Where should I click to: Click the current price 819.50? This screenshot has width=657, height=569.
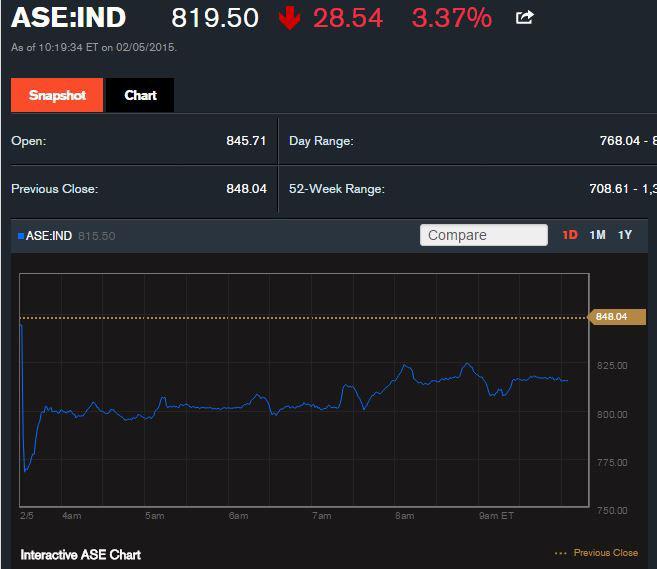[215, 18]
